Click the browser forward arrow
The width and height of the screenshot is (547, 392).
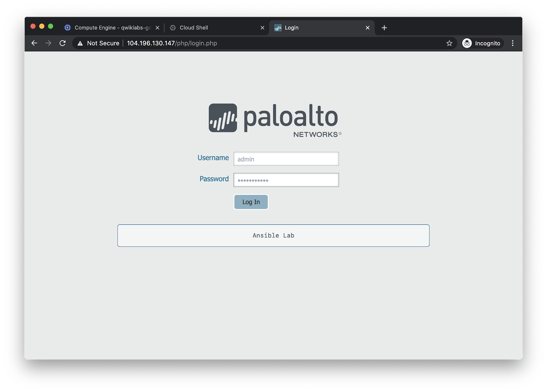point(48,43)
